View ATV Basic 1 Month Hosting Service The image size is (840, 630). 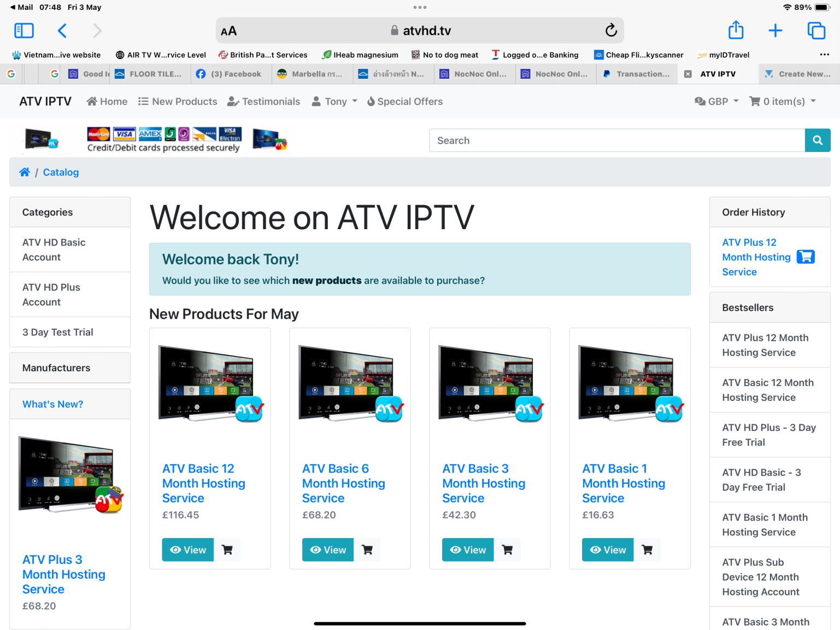coord(608,550)
